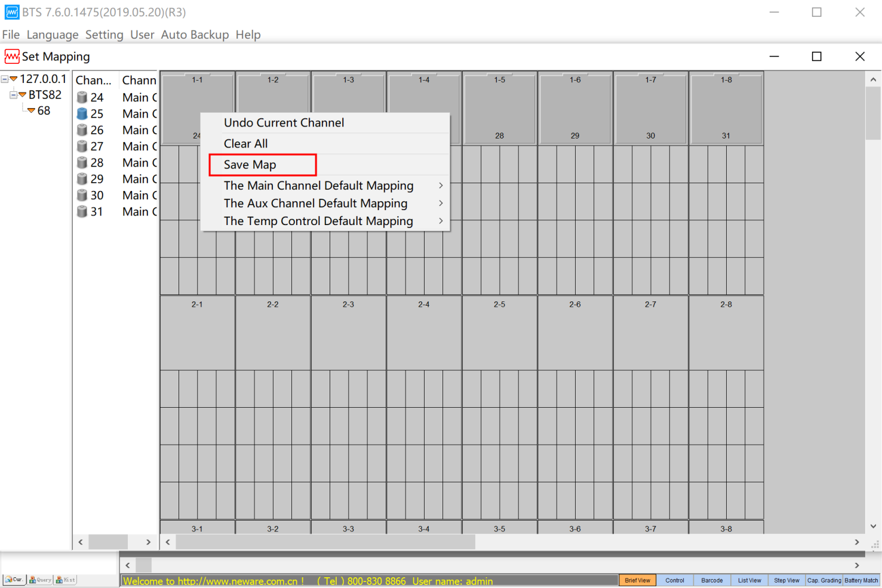This screenshot has height=588, width=882.
Task: Select mapping cell 1-8 with channel 31
Action: coord(726,108)
